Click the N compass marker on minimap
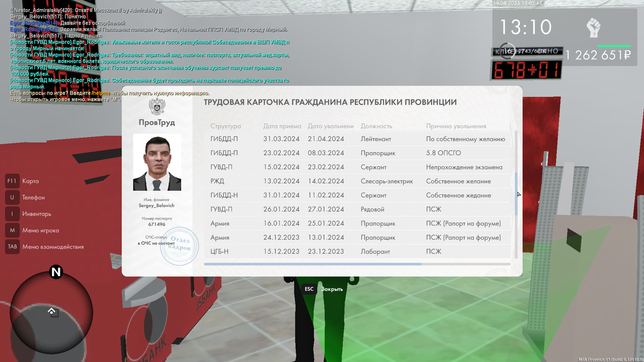The height and width of the screenshot is (362, 644). pos(56,273)
